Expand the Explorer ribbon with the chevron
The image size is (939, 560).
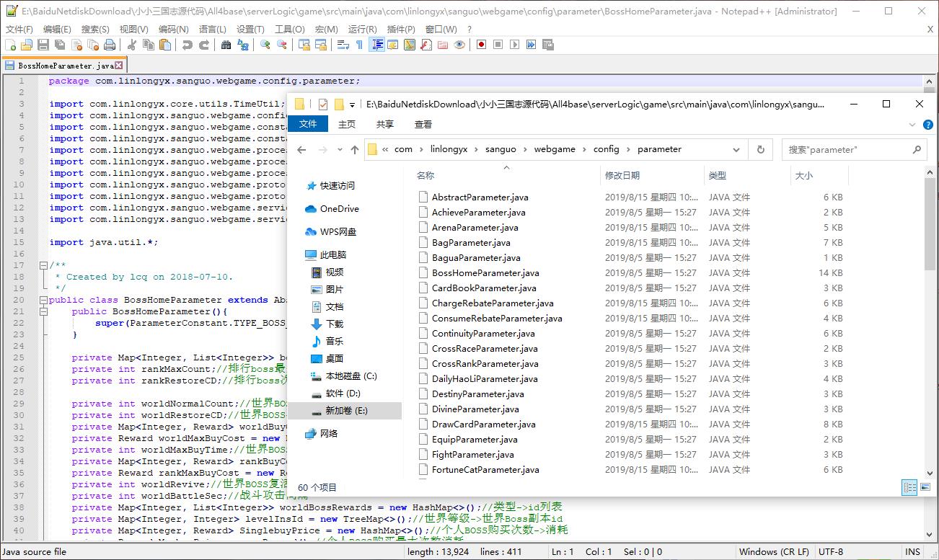(913, 125)
